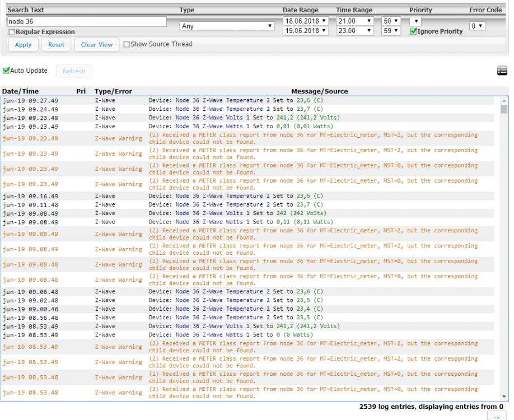This screenshot has width=514, height=420.
Task: Uncheck the Ignore Priority checkbox
Action: 413,32
